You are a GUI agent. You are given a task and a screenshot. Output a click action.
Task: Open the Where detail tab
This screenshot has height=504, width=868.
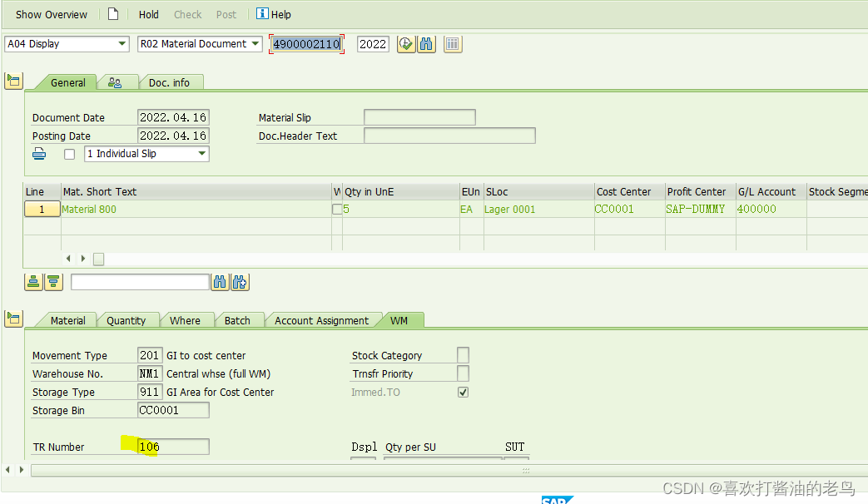185,320
